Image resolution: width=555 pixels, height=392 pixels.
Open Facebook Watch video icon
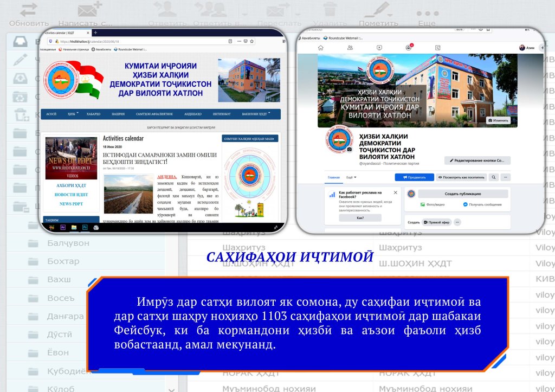tap(379, 48)
